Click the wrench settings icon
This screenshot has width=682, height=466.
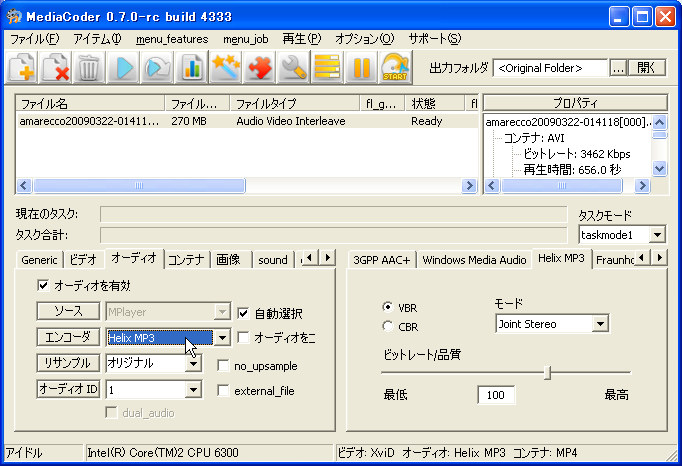(x=293, y=68)
